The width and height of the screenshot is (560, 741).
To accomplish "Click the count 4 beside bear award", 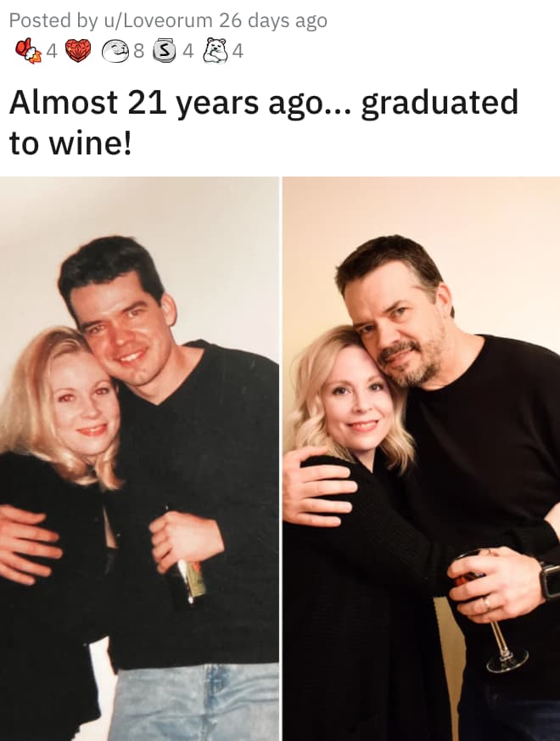I will coord(238,52).
